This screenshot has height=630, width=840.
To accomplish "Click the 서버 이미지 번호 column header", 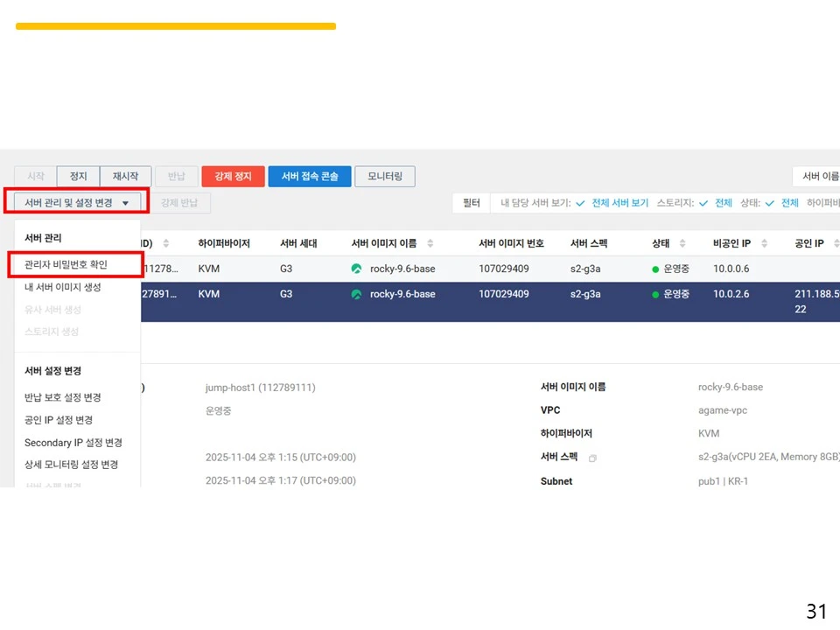I will [x=511, y=243].
